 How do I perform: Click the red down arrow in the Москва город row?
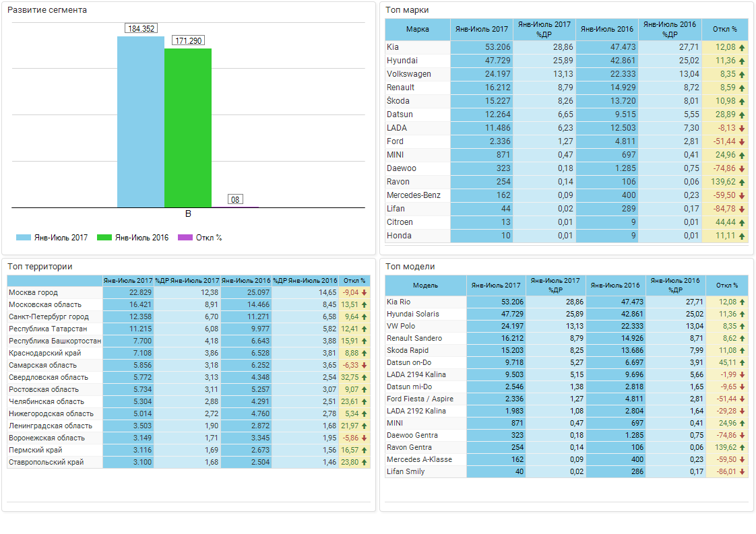[365, 292]
